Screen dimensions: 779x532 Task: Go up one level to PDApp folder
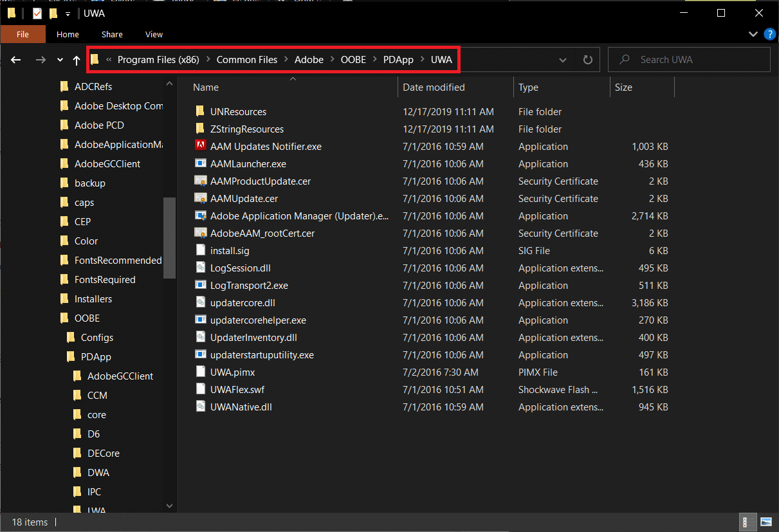click(76, 59)
